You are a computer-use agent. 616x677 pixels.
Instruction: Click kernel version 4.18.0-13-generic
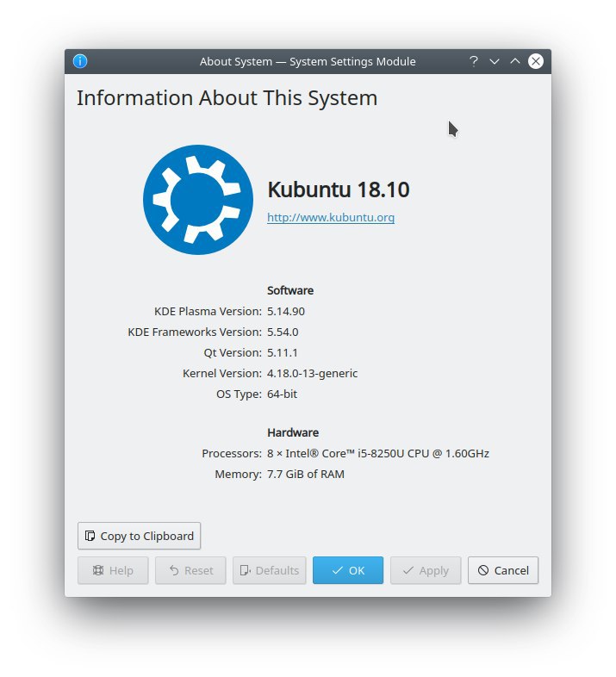pyautogui.click(x=313, y=374)
